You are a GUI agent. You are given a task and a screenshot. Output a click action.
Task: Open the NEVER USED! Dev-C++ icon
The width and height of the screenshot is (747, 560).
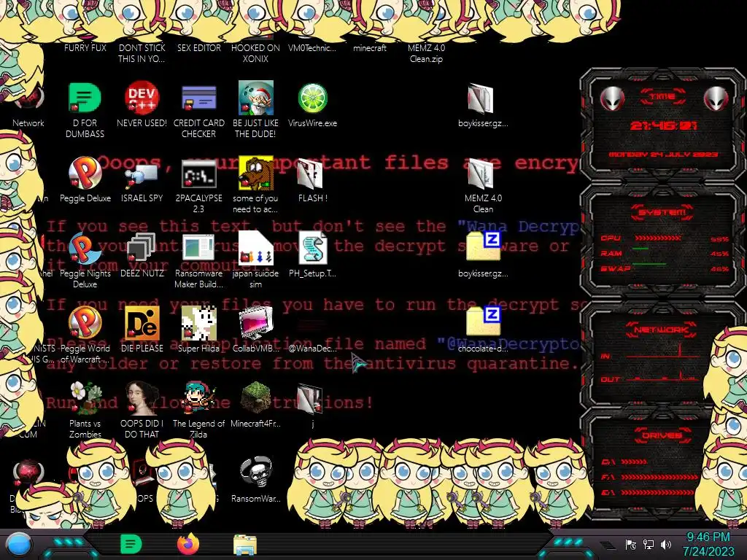[142, 98]
